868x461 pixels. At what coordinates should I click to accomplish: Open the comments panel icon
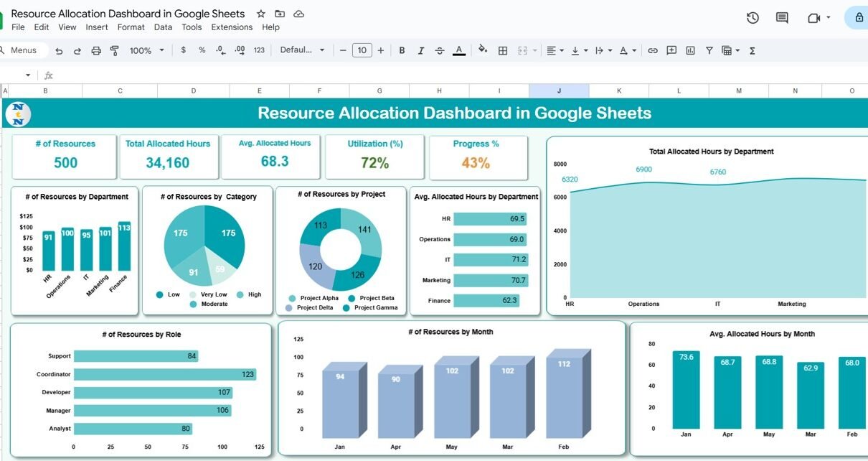point(782,18)
